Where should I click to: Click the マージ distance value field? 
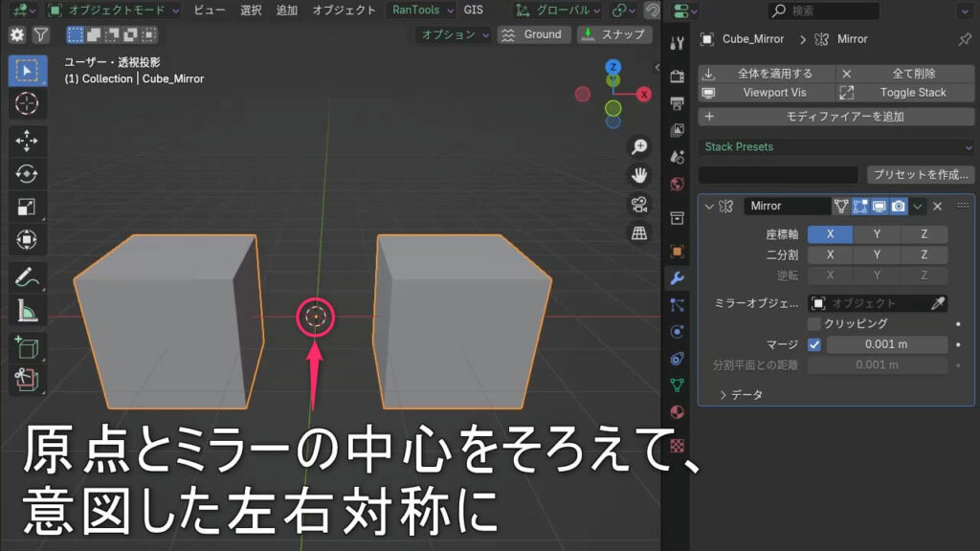coord(886,344)
